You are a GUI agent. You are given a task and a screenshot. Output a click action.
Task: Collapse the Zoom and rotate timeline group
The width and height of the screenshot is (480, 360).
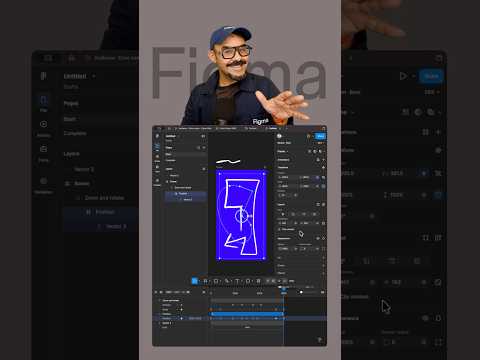160,300
